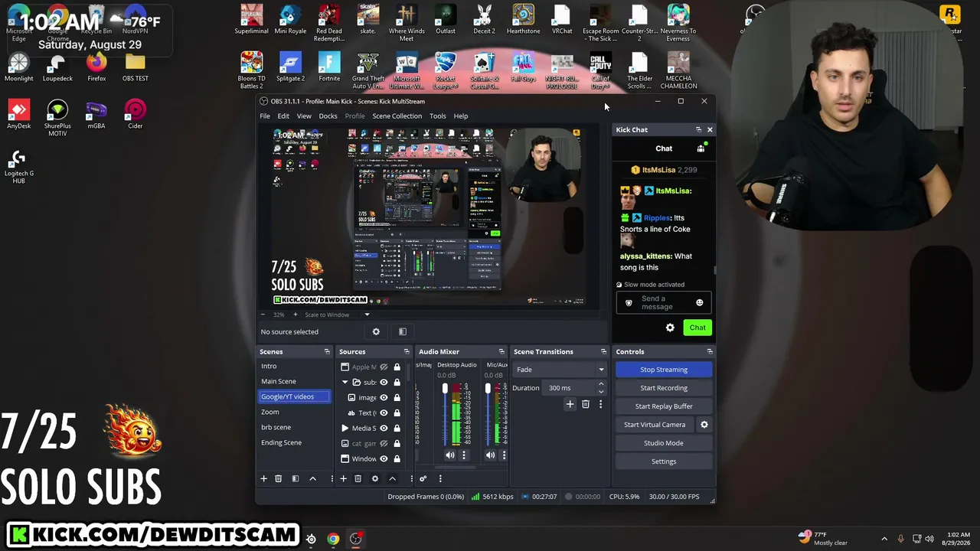This screenshot has width=980, height=551.
Task: Enable Studio Mode
Action: [x=664, y=443]
